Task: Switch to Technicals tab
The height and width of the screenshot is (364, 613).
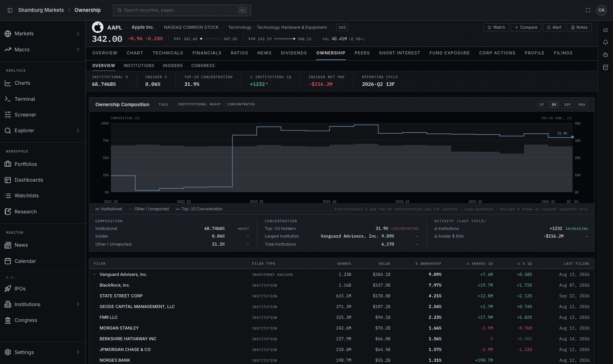Action: tap(168, 53)
